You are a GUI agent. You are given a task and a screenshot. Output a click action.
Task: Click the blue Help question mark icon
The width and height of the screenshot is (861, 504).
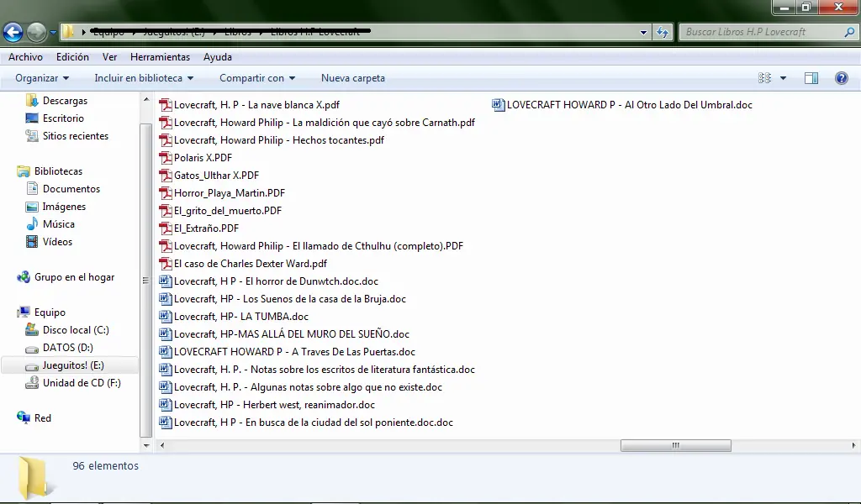(841, 78)
